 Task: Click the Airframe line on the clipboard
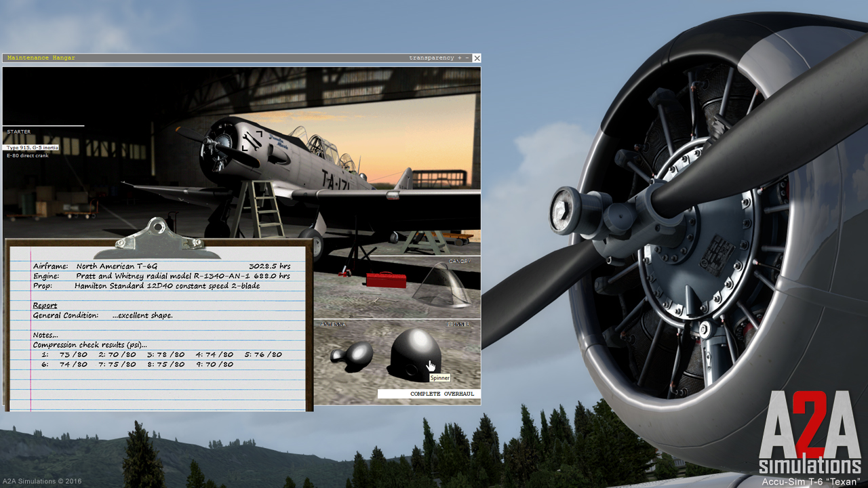coord(161,266)
